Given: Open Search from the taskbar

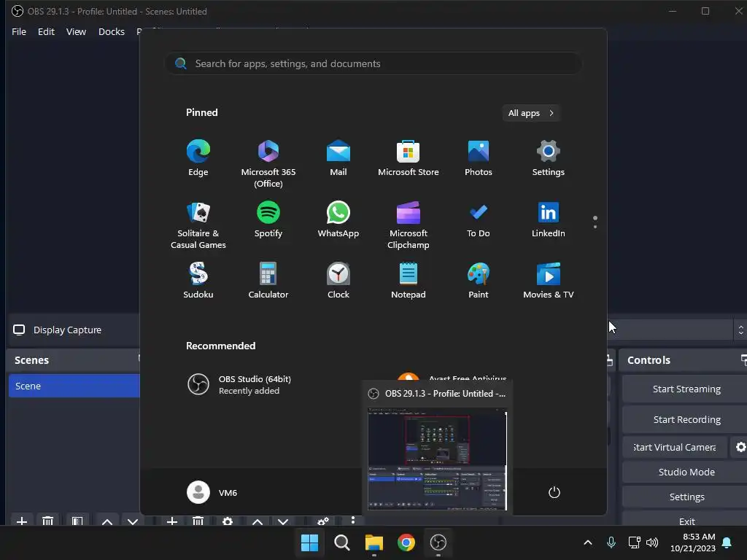Looking at the screenshot, I should coord(341,542).
